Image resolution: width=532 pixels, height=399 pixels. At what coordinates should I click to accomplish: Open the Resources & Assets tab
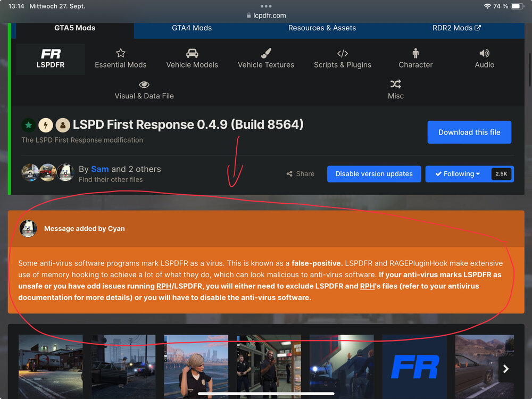[x=322, y=28]
